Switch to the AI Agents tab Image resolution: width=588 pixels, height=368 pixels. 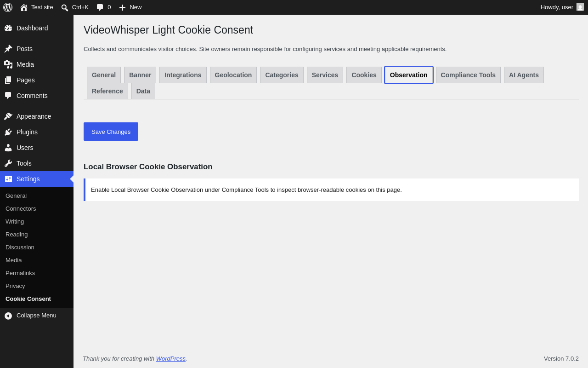524,75
